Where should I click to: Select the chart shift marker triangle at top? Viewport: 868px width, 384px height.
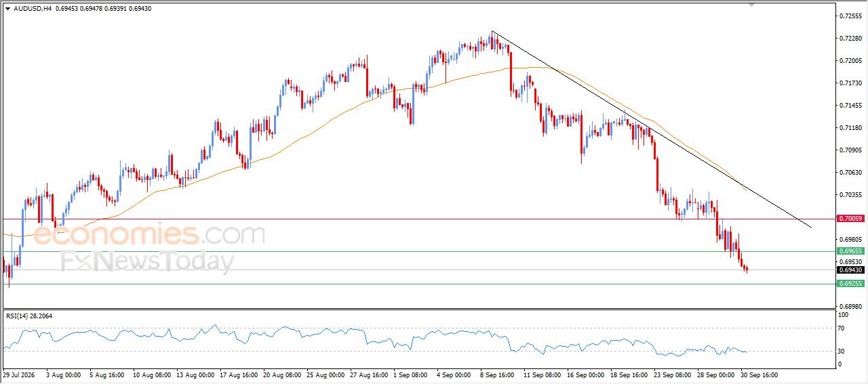tap(751, 5)
